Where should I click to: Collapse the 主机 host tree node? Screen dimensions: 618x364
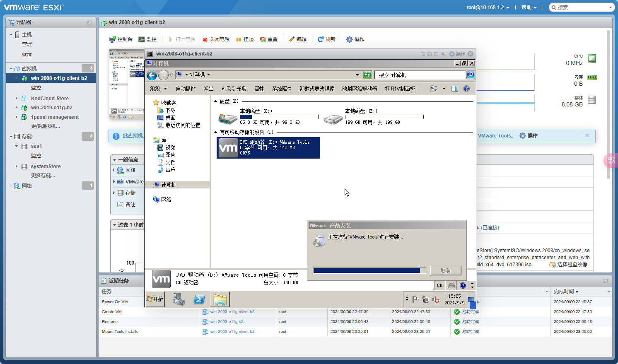pyautogui.click(x=11, y=35)
